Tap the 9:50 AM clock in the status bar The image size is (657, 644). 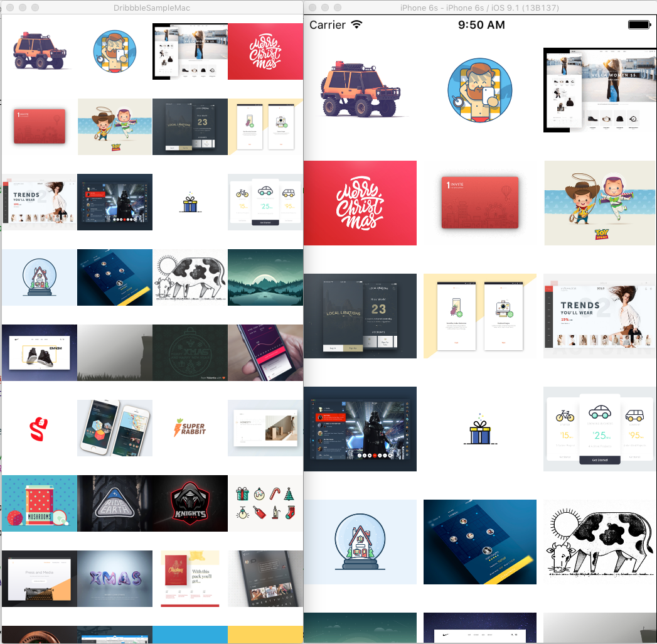(x=481, y=24)
